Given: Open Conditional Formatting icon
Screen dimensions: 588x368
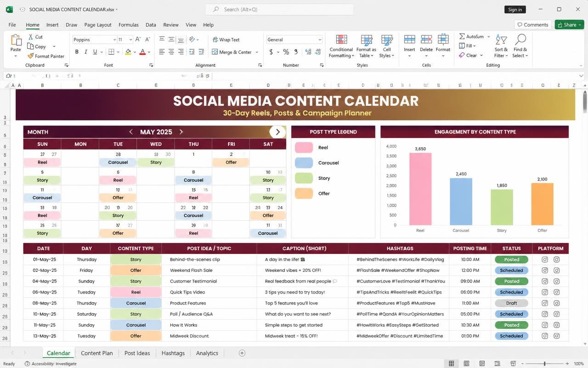Looking at the screenshot, I should 341,40.
